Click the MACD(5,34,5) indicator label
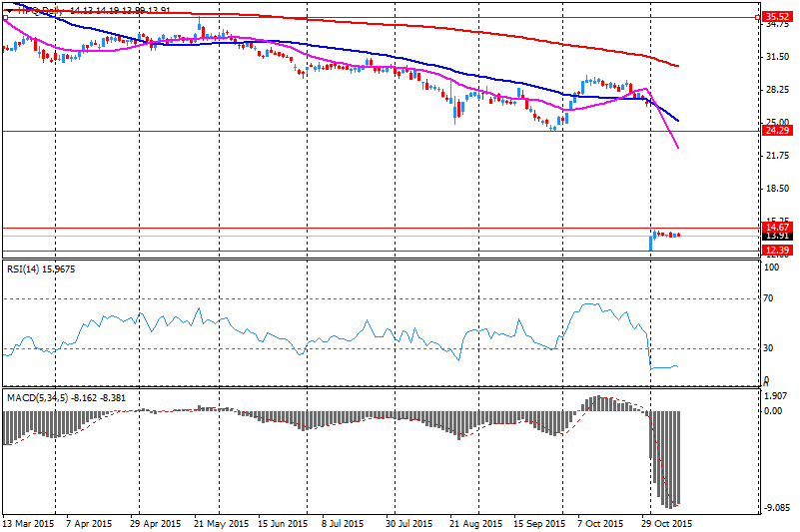800x532 pixels. click(x=66, y=398)
